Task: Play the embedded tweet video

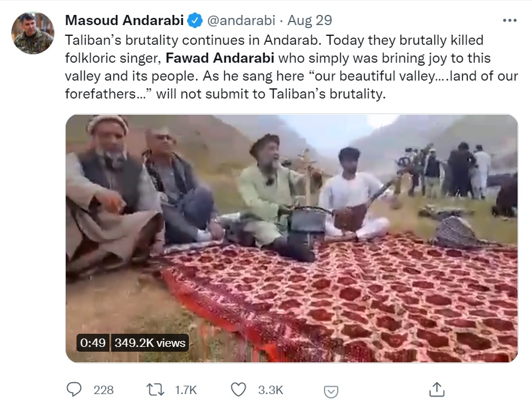Action: [x=292, y=238]
